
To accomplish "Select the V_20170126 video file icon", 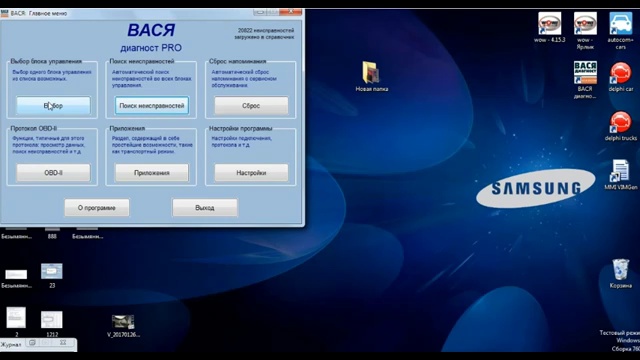I will click(x=123, y=326).
